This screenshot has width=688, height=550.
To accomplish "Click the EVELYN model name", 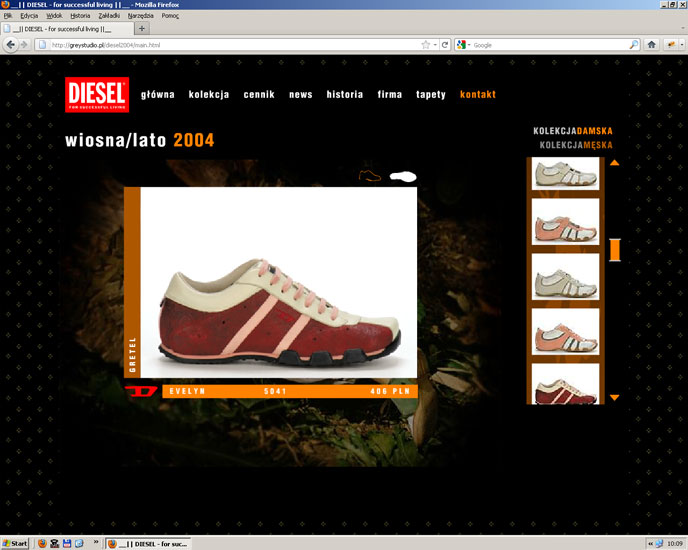I will click(x=187, y=391).
